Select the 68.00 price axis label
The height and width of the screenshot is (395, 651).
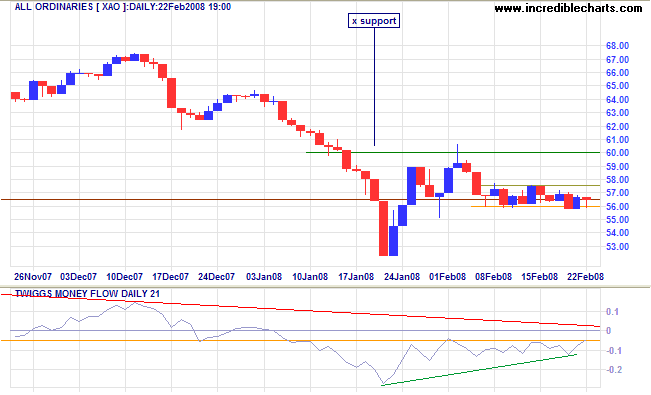pos(617,46)
